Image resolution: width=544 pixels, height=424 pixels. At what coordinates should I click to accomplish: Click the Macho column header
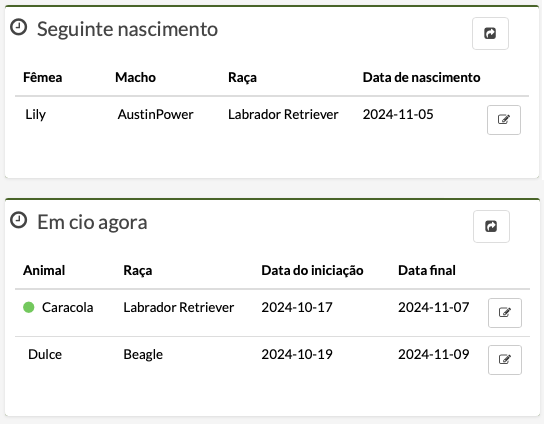click(135, 77)
